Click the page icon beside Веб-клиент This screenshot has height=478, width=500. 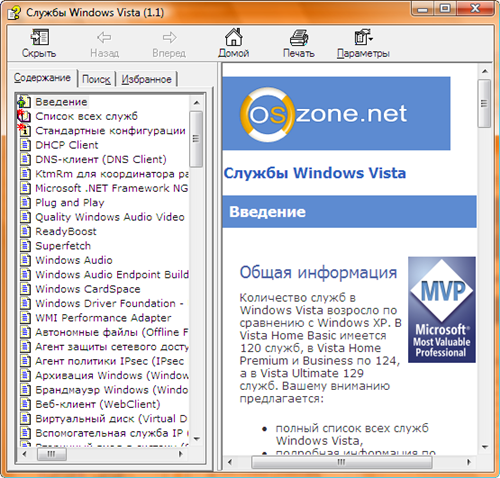click(25, 404)
